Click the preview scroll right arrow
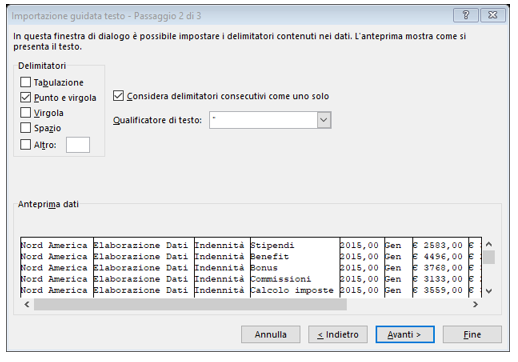The width and height of the screenshot is (518, 362). coord(475,304)
